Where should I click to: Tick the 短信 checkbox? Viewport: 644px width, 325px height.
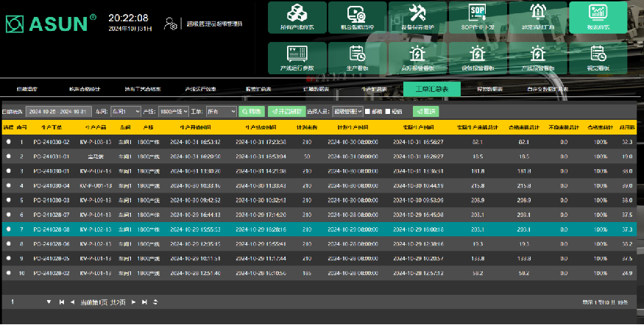387,111
